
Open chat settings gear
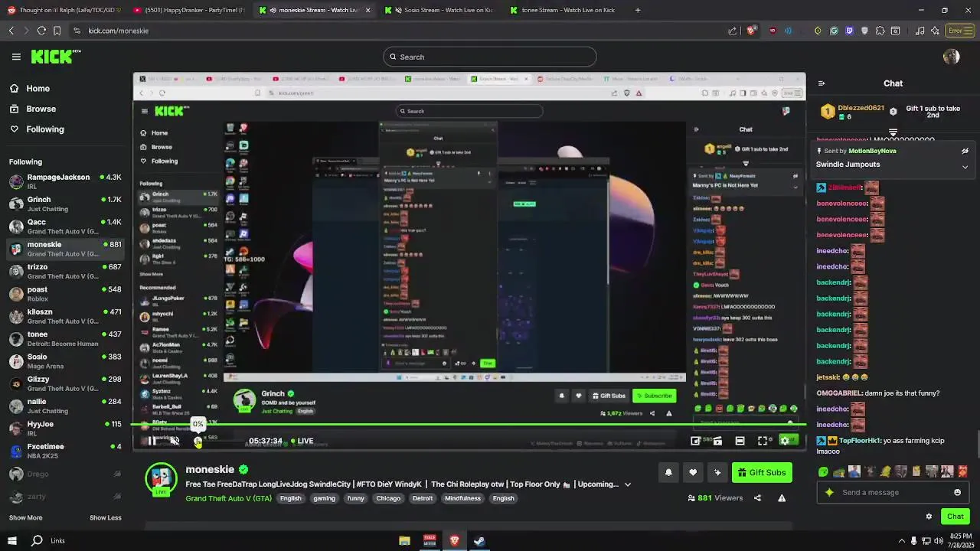click(929, 517)
